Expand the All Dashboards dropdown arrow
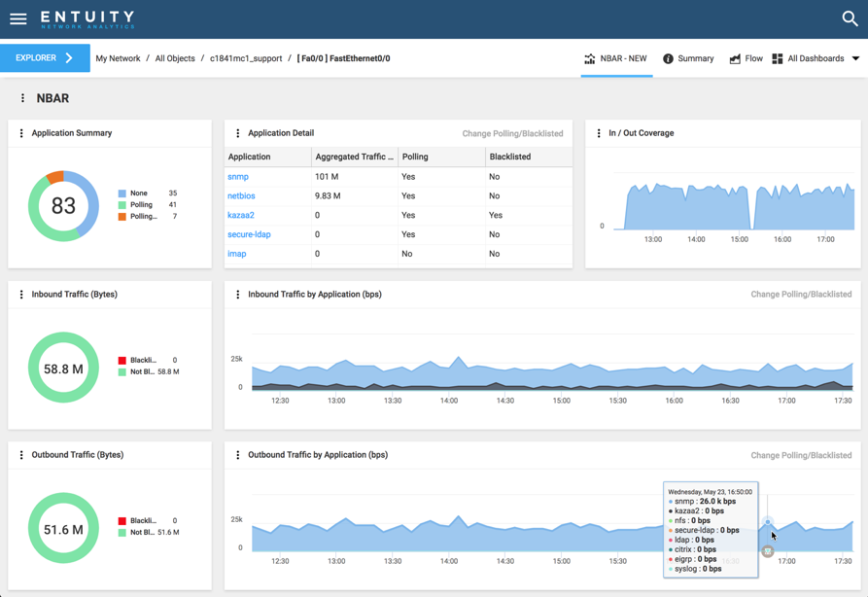 point(855,58)
